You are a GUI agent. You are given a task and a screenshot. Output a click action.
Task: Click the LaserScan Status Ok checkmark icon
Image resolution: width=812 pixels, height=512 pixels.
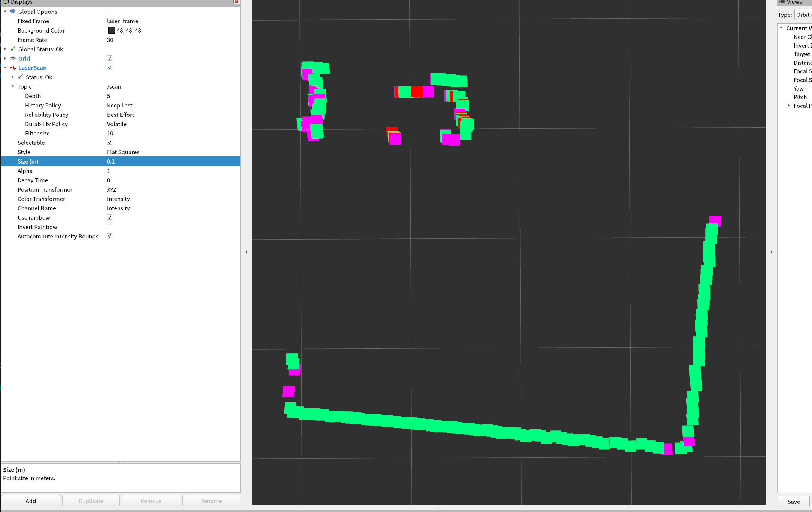coord(21,77)
